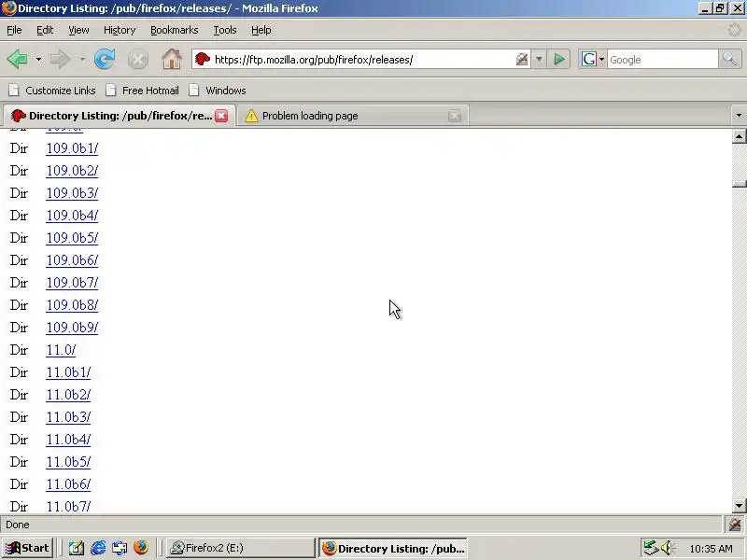Open the 109.0b9/ directory link
The image size is (747, 560).
(72, 328)
